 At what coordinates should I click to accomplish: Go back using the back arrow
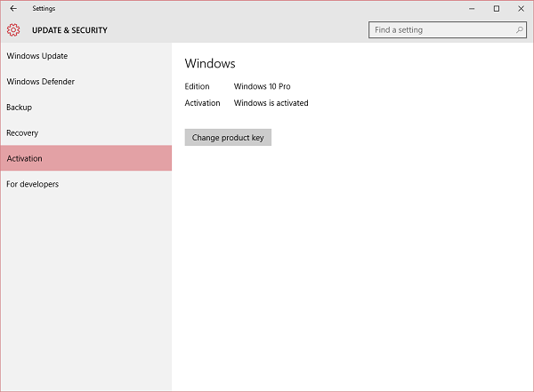pyautogui.click(x=13, y=9)
